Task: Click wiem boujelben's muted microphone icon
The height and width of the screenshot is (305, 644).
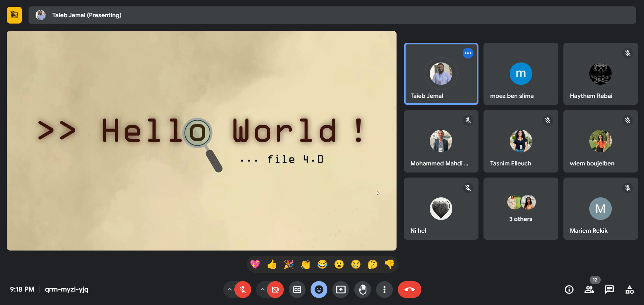Action: pyautogui.click(x=627, y=120)
